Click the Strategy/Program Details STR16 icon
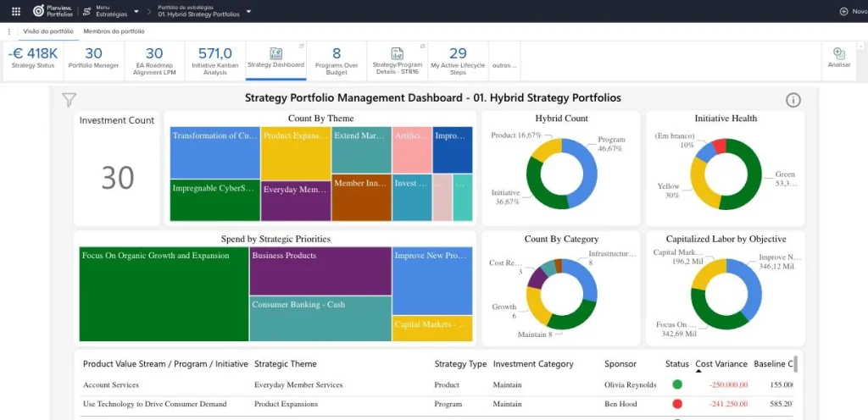Screen dimensions: 868x420 pos(398,53)
